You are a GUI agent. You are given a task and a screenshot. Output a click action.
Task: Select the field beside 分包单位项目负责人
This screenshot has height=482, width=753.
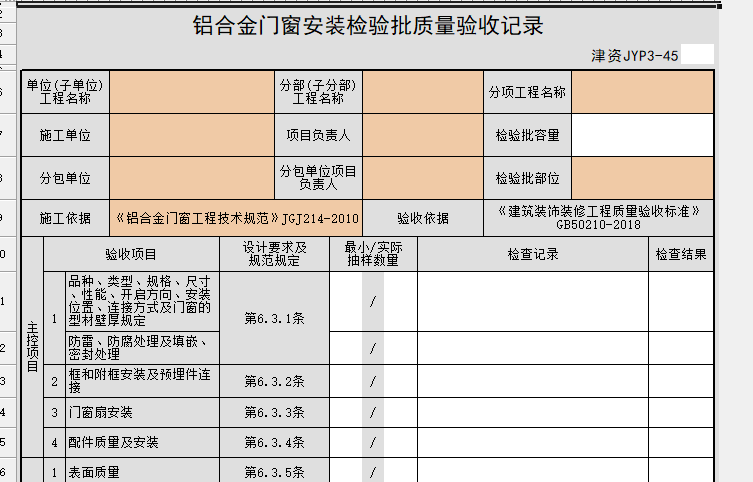pyautogui.click(x=423, y=178)
